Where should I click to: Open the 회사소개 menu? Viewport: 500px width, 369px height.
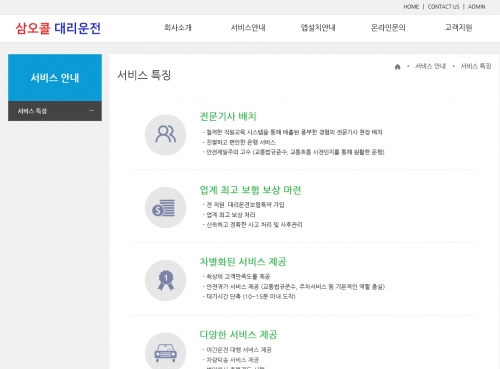click(178, 28)
